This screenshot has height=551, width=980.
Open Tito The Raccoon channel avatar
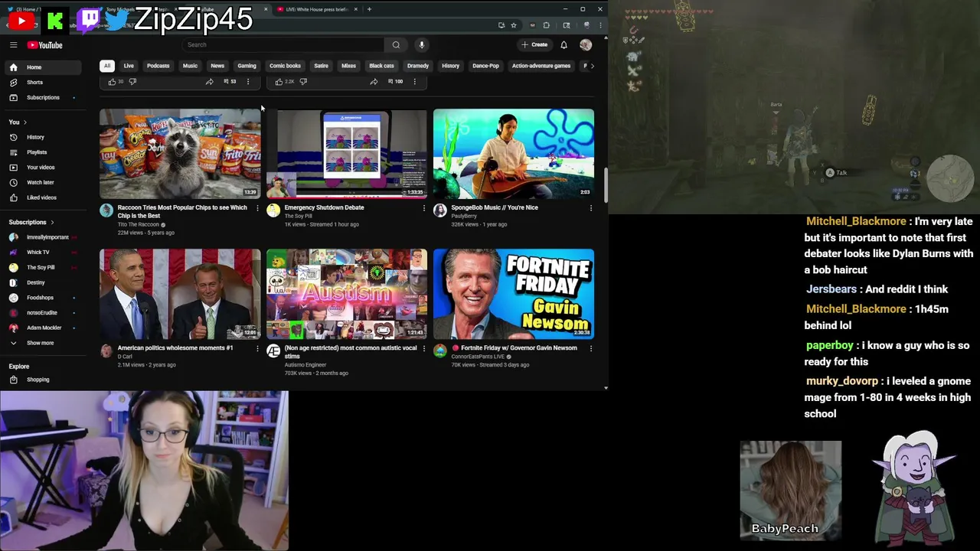pos(106,210)
